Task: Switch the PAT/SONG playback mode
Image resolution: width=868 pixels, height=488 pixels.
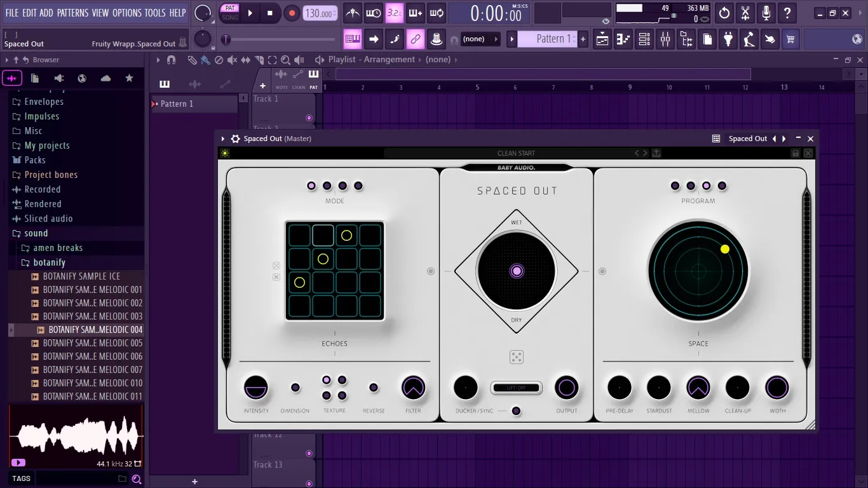Action: coord(230,13)
